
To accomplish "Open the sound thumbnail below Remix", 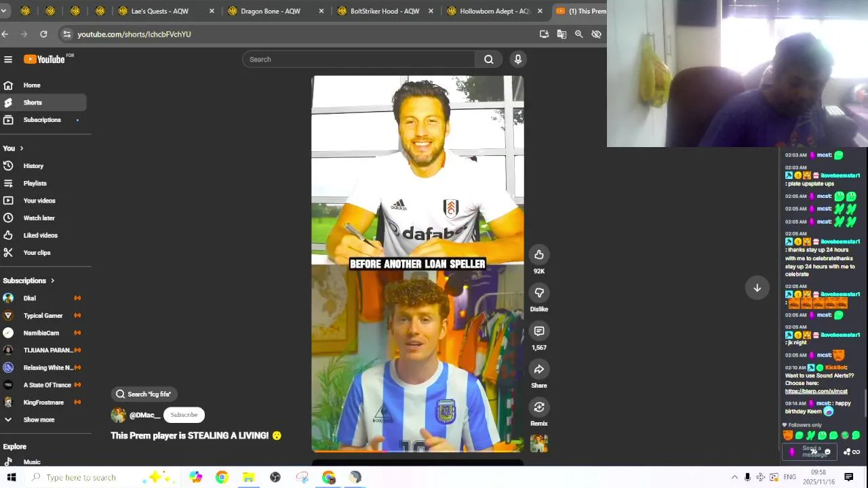I will tap(539, 443).
